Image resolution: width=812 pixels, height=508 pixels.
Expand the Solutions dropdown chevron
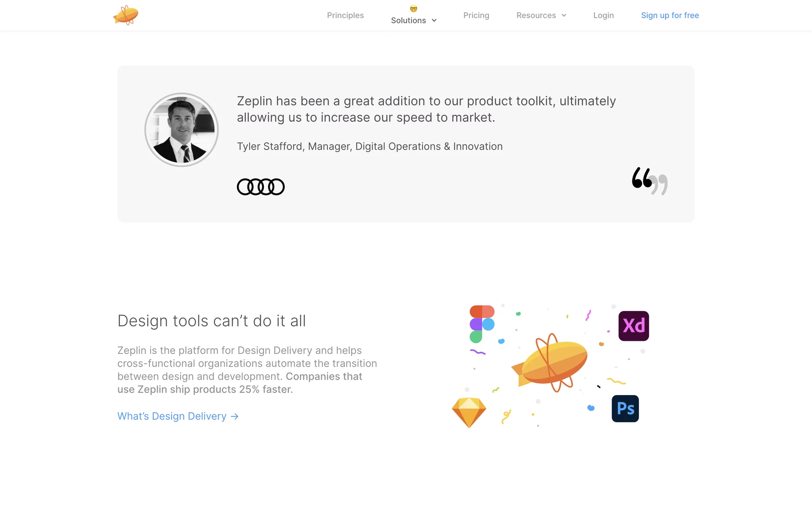(434, 20)
